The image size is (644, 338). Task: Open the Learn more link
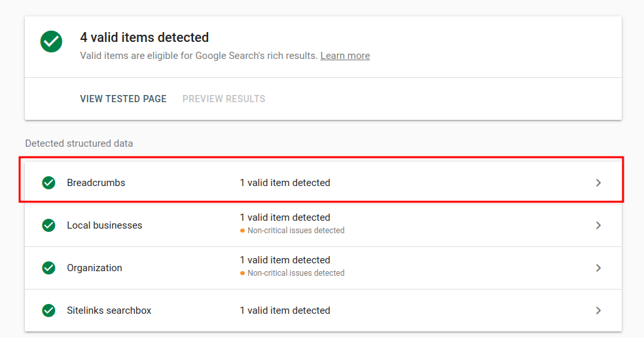tap(345, 56)
